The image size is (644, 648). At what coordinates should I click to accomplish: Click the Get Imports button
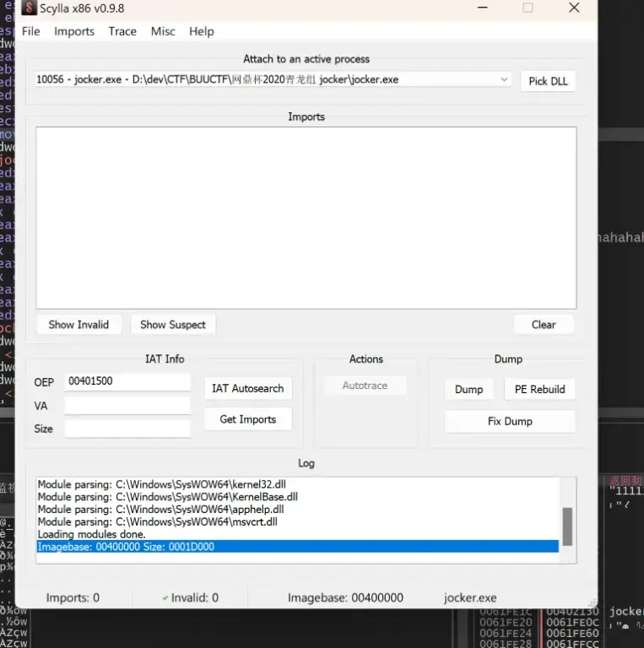[248, 419]
